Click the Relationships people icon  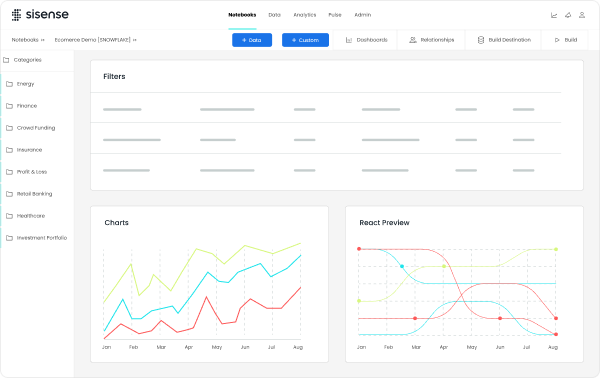coord(412,40)
